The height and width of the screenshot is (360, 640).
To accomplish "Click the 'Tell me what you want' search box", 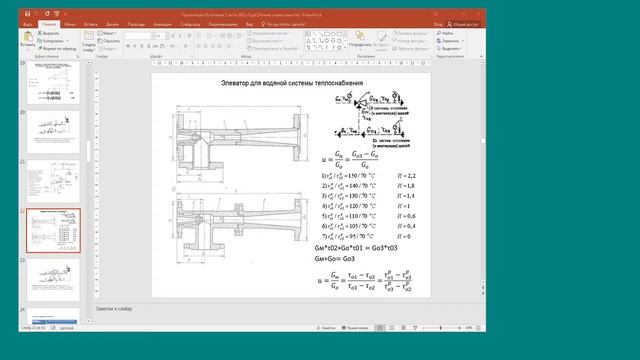I will 284,24.
